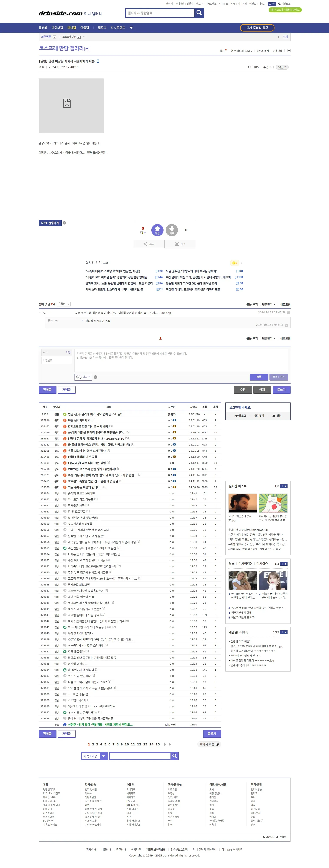This screenshot has width=329, height=868.
Task: Click the help icon next to 디시콘
Action: [95, 377]
